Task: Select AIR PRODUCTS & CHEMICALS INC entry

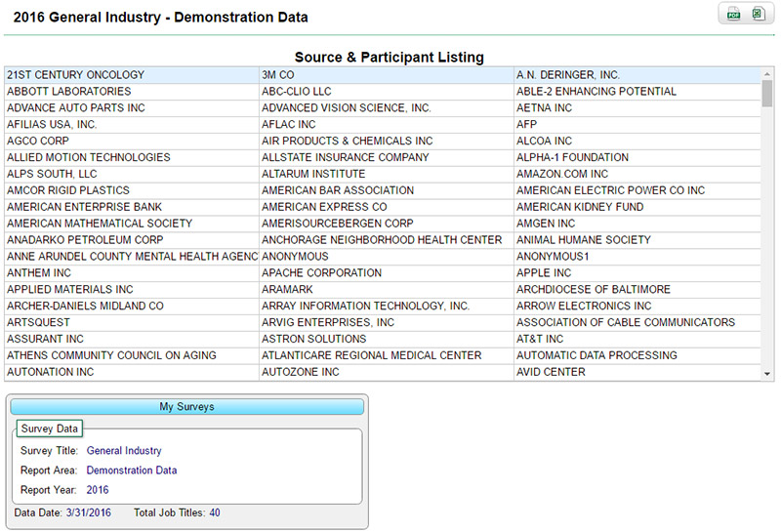Action: [387, 141]
